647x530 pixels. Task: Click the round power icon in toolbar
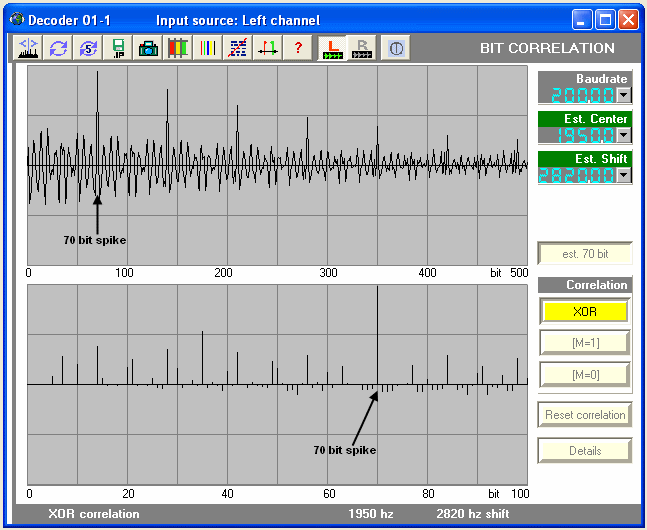click(395, 47)
